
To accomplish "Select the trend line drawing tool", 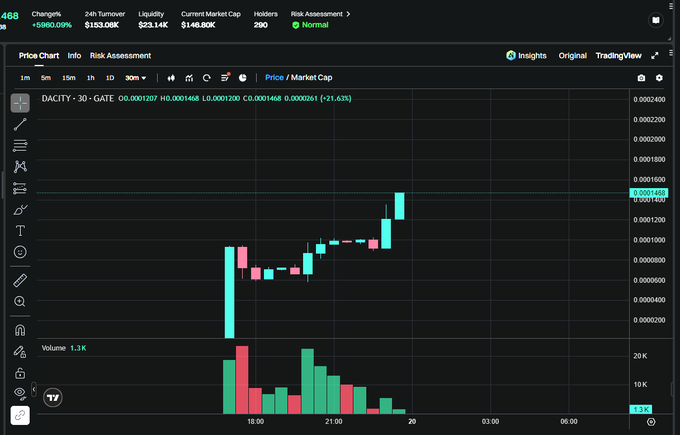I will (20, 124).
